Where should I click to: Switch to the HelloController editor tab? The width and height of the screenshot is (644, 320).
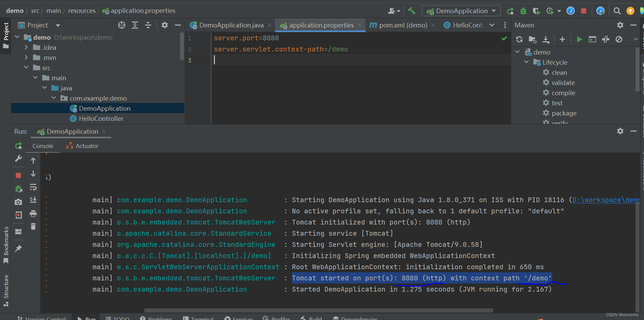point(463,25)
